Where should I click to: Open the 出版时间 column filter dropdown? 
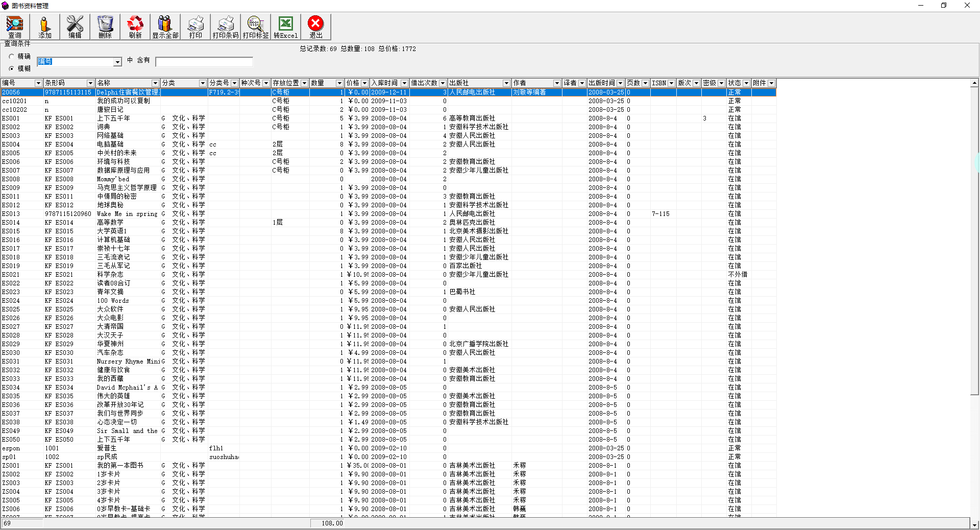[620, 83]
